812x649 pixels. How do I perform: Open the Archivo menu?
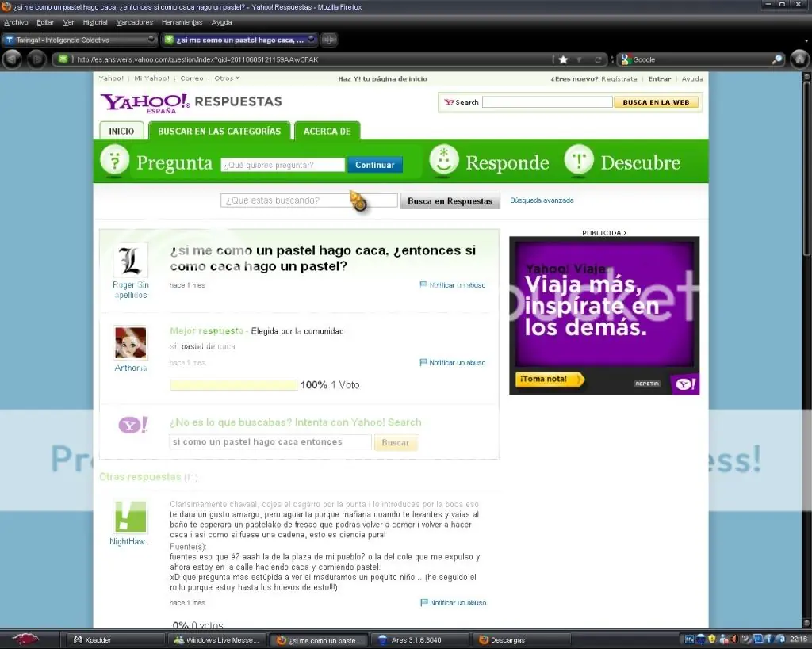pos(16,22)
